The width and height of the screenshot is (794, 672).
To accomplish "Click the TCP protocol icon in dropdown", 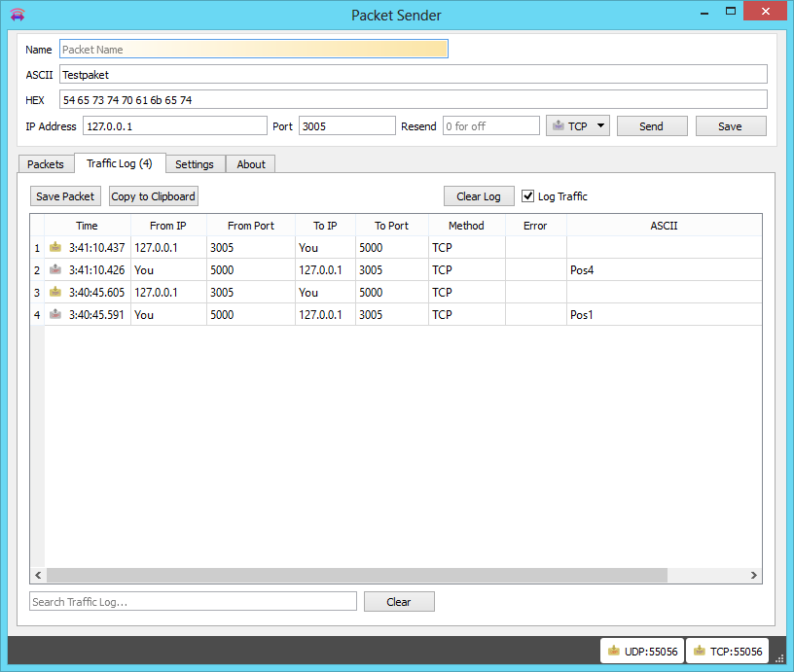I will 558,125.
